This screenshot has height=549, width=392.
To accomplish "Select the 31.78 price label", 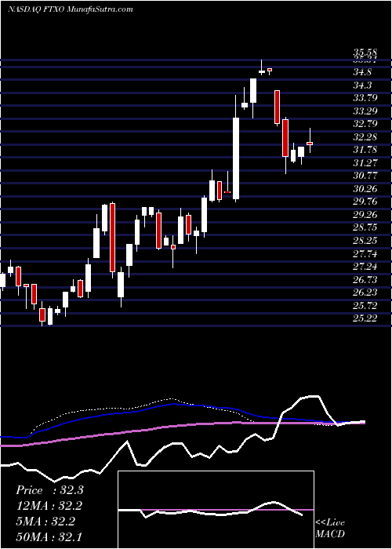I will 365,151.
